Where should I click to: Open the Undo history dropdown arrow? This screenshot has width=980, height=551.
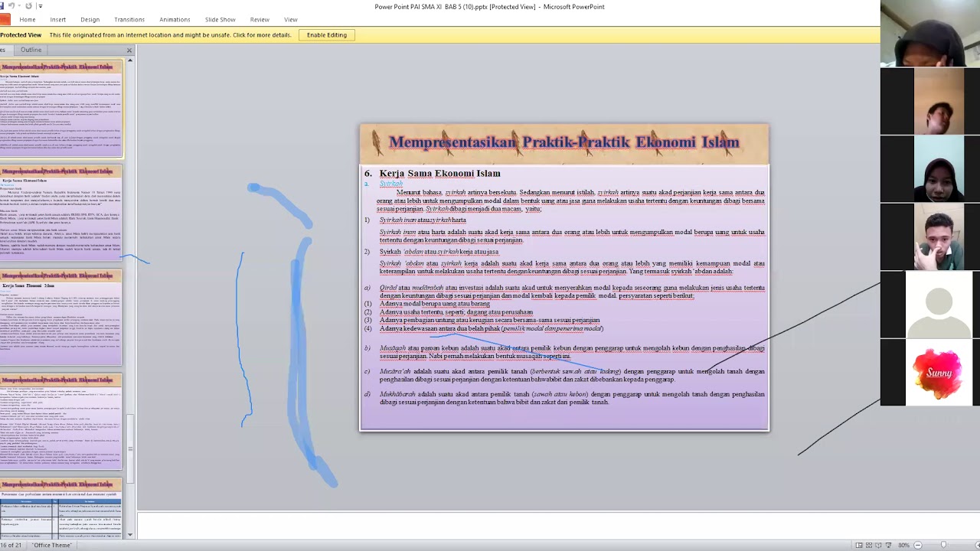19,6
